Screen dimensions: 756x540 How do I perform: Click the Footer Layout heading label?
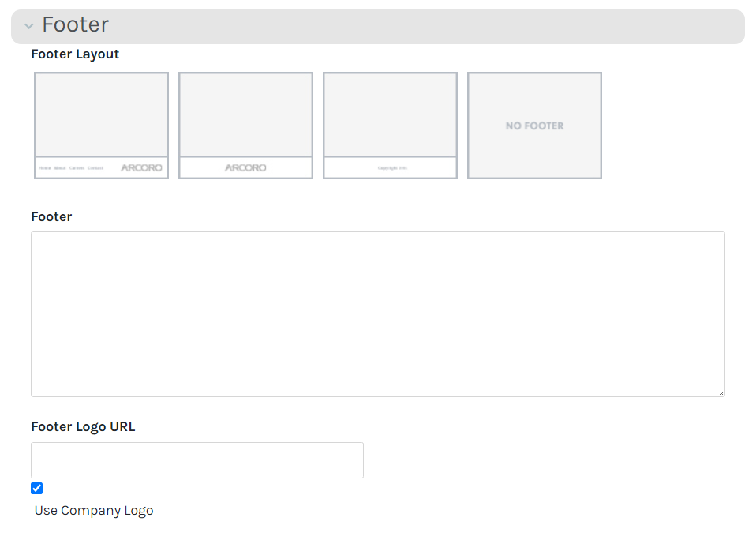pyautogui.click(x=75, y=54)
